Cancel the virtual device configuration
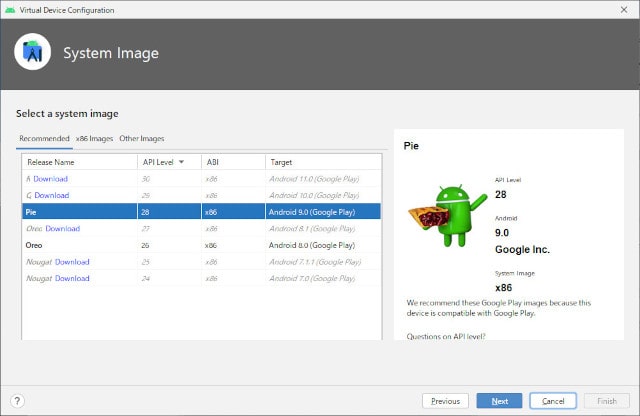Viewport: 640px width, 416px height. click(x=552, y=400)
